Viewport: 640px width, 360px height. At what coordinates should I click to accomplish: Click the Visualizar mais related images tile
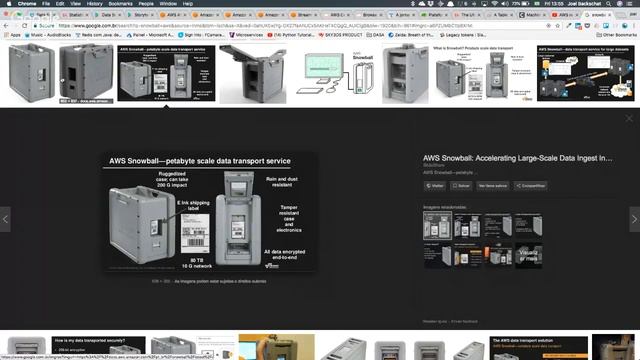tap(529, 256)
